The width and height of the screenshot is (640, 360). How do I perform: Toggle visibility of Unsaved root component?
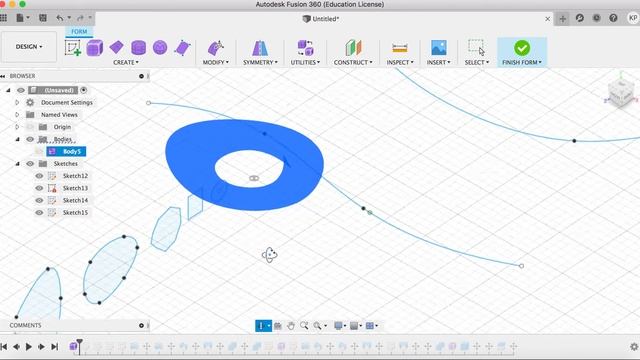pyautogui.click(x=21, y=90)
